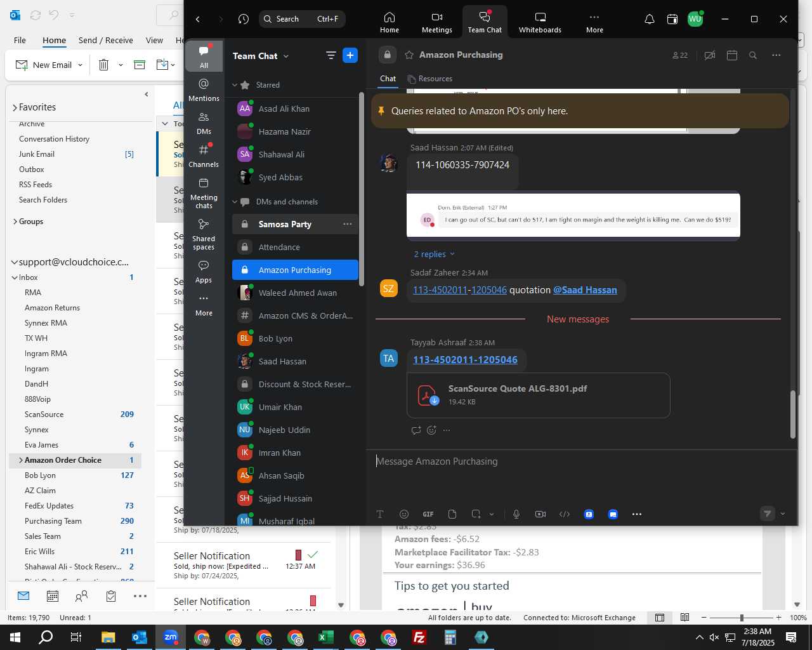Image resolution: width=812 pixels, height=650 pixels.
Task: Delete message with Outlook trash icon
Action: (104, 65)
